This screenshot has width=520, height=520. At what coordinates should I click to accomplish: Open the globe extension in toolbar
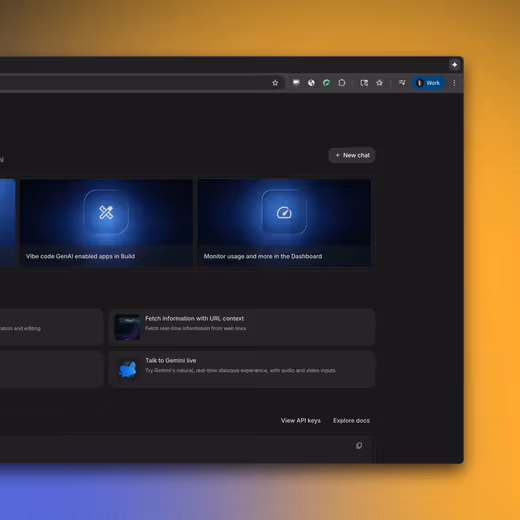click(311, 83)
